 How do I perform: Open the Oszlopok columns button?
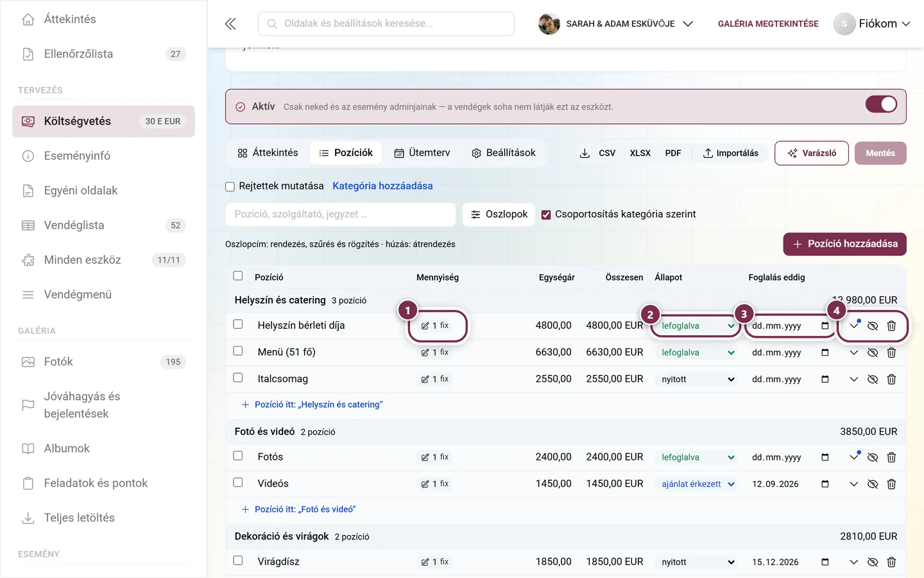pos(499,215)
